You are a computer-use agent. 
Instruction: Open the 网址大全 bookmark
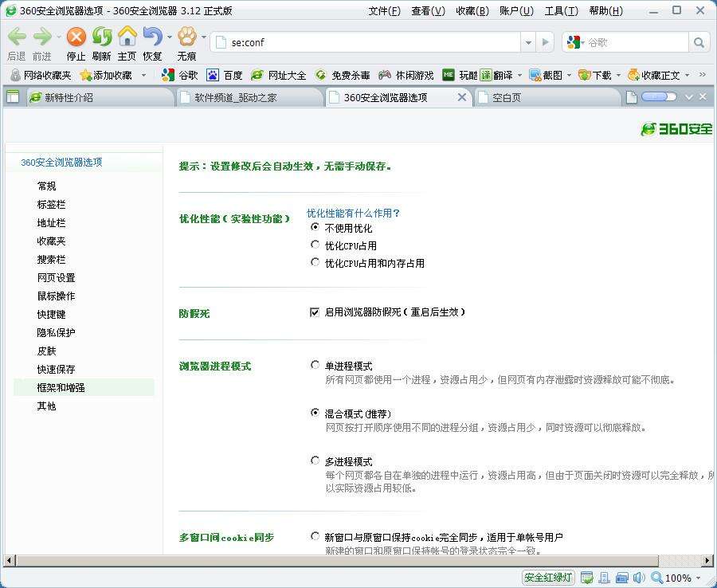[x=278, y=75]
